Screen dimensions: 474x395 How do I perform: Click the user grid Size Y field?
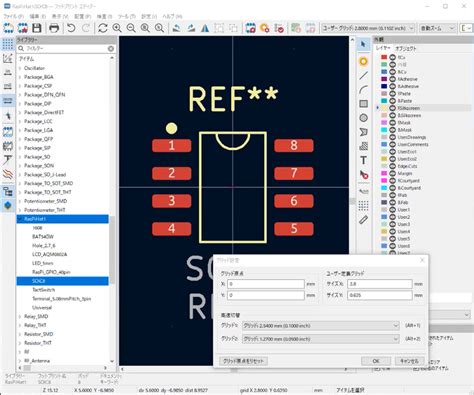[x=379, y=295]
